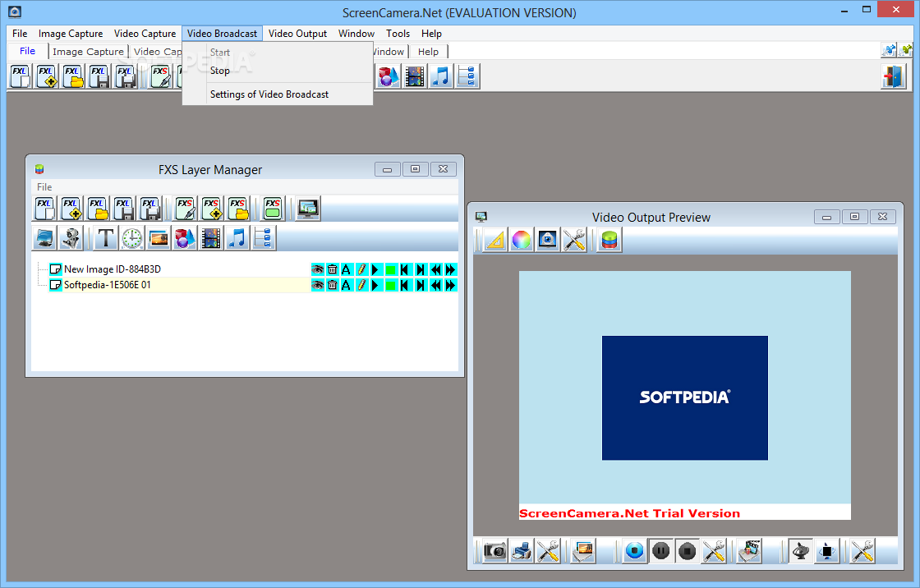Click the film strip icon in main toolbar
The image size is (920, 588).
click(414, 77)
